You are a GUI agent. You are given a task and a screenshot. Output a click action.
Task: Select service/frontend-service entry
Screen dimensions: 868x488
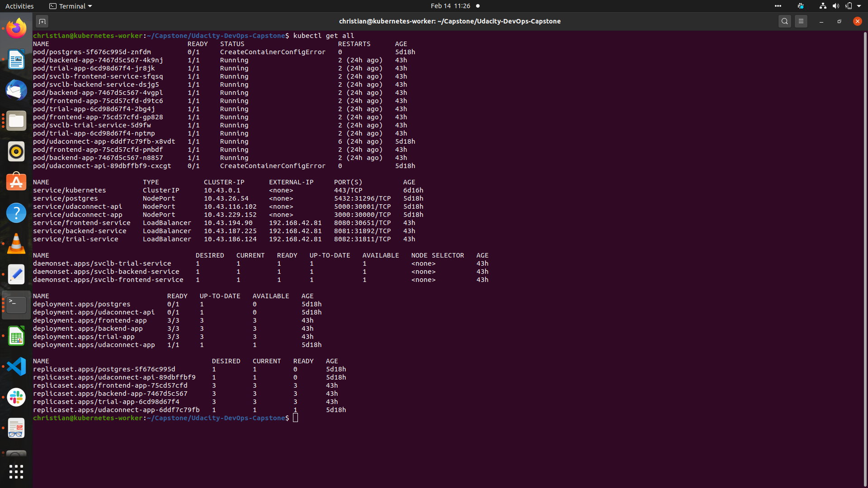click(82, 223)
